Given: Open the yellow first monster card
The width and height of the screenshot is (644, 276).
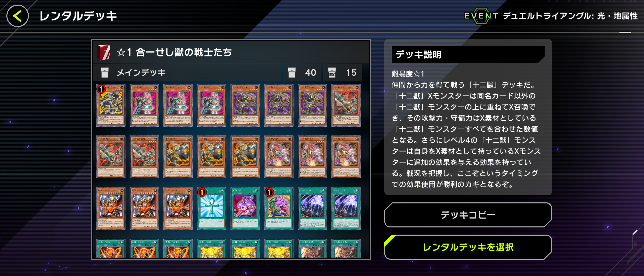Looking at the screenshot, I should tap(111, 105).
